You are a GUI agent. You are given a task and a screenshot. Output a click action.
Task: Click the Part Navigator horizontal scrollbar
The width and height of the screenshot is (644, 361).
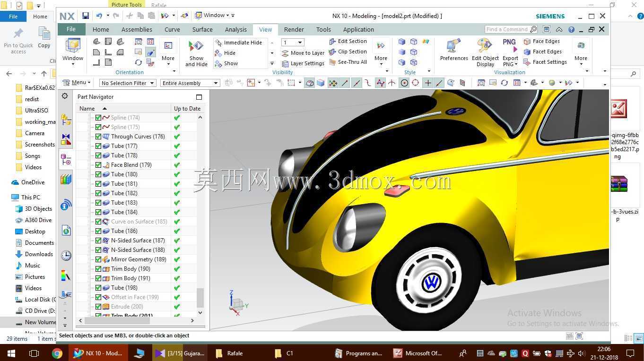(x=117, y=320)
